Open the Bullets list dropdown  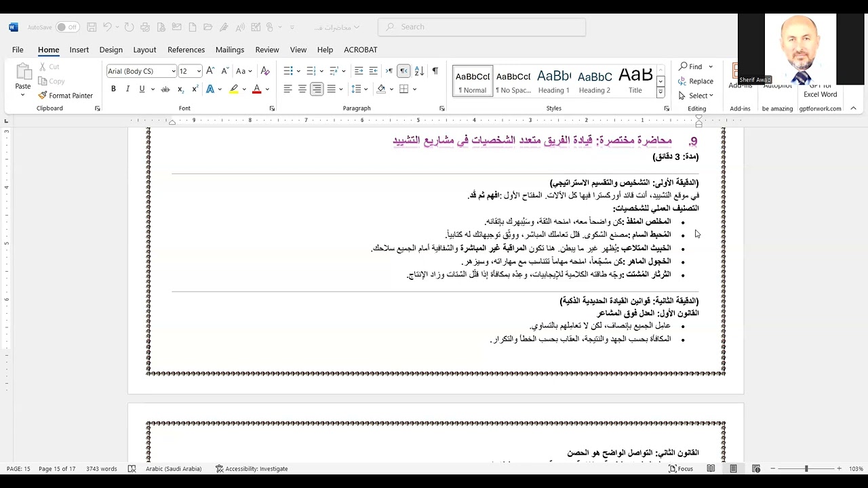click(298, 71)
